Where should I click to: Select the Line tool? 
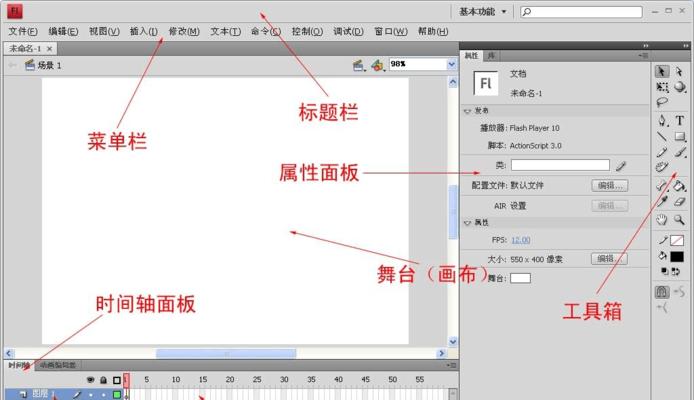coord(662,136)
